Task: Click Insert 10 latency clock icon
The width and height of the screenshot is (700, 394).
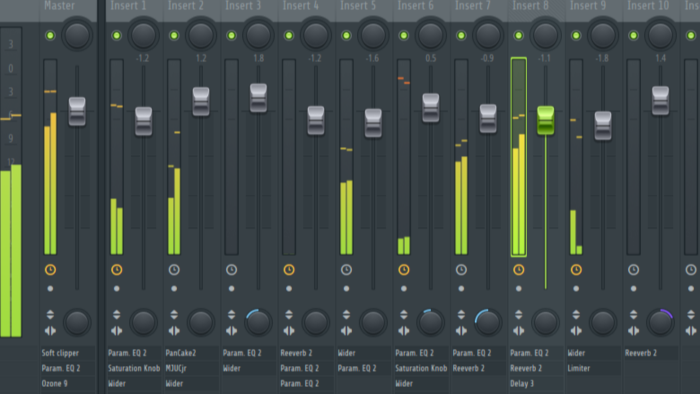Action: click(x=633, y=270)
